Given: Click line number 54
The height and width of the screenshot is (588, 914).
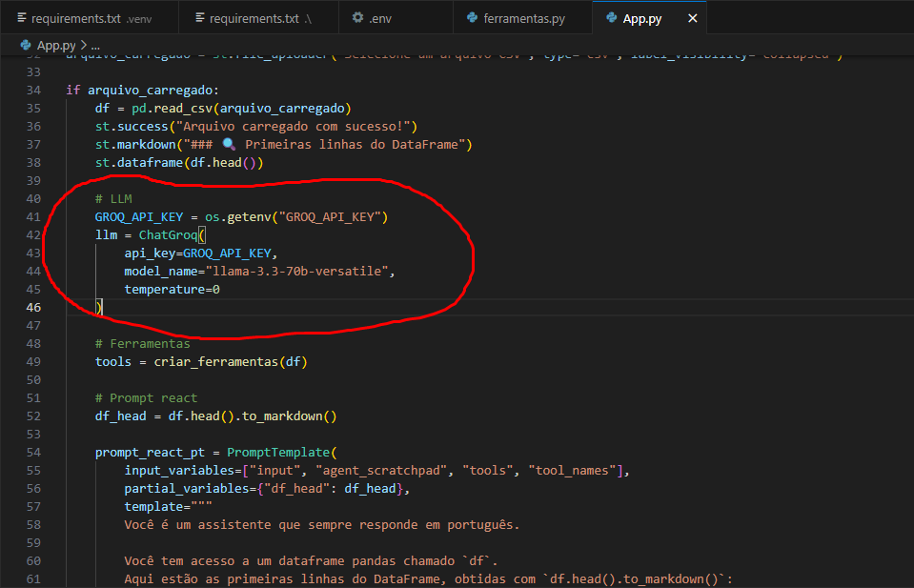Looking at the screenshot, I should (33, 453).
